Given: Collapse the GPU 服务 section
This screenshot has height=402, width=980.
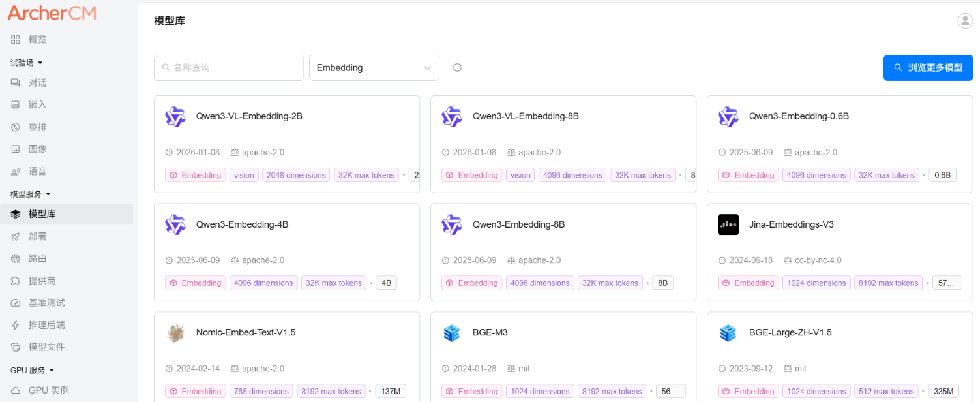Looking at the screenshot, I should [x=33, y=370].
